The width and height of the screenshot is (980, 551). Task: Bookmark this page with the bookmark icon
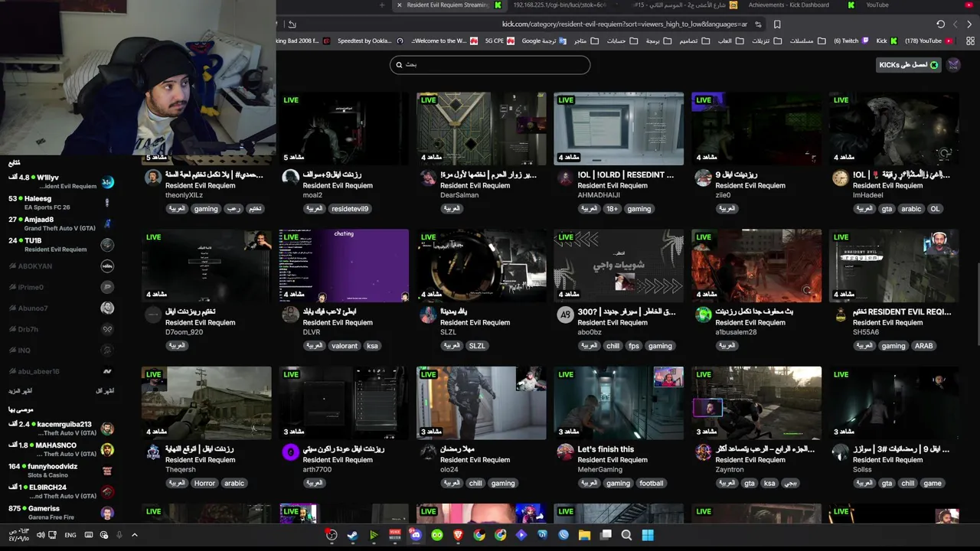coord(776,24)
